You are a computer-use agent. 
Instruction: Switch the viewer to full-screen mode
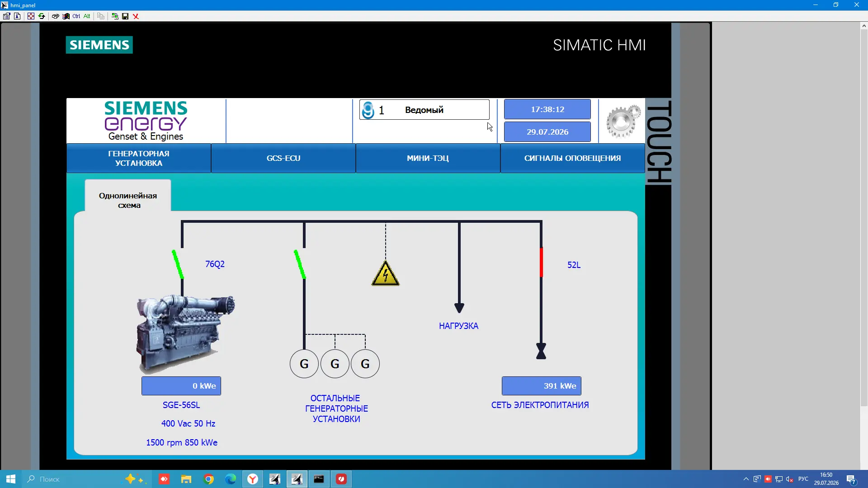click(x=31, y=16)
